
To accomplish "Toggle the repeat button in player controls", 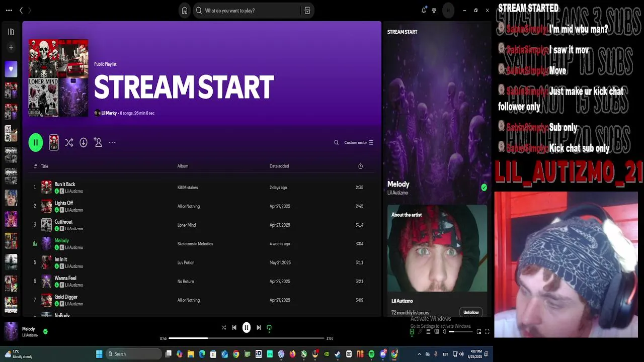I will (269, 328).
